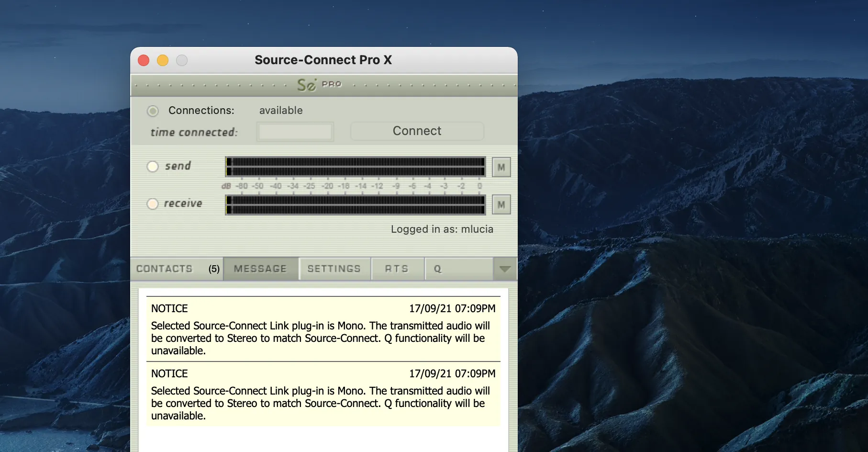This screenshot has width=868, height=452.
Task: Minimize the Source-Connect Pro X window
Action: (x=163, y=60)
